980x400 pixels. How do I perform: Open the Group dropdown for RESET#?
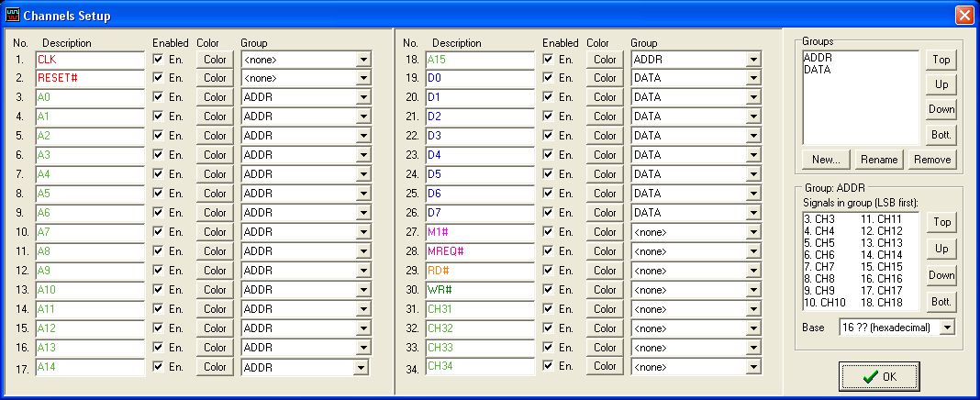point(363,78)
